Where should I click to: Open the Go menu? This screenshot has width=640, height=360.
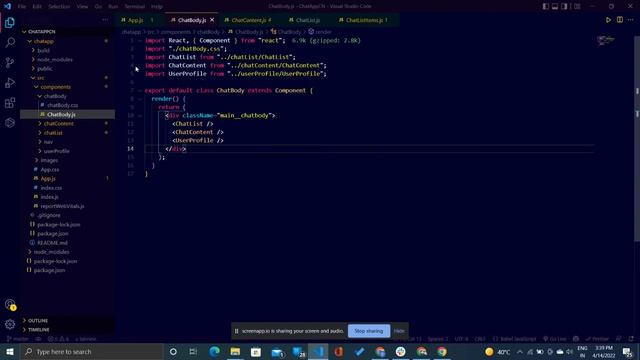pos(98,7)
